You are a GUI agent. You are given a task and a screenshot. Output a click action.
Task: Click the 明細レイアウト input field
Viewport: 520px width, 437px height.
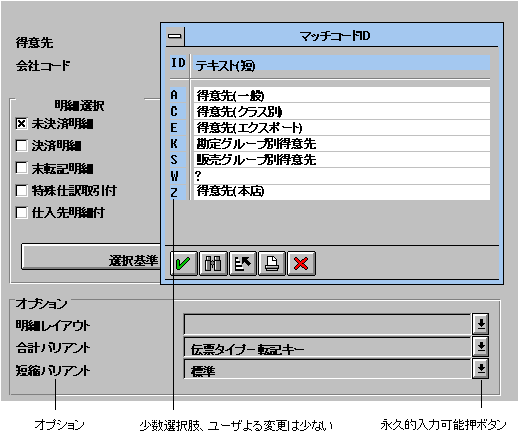[328, 324]
